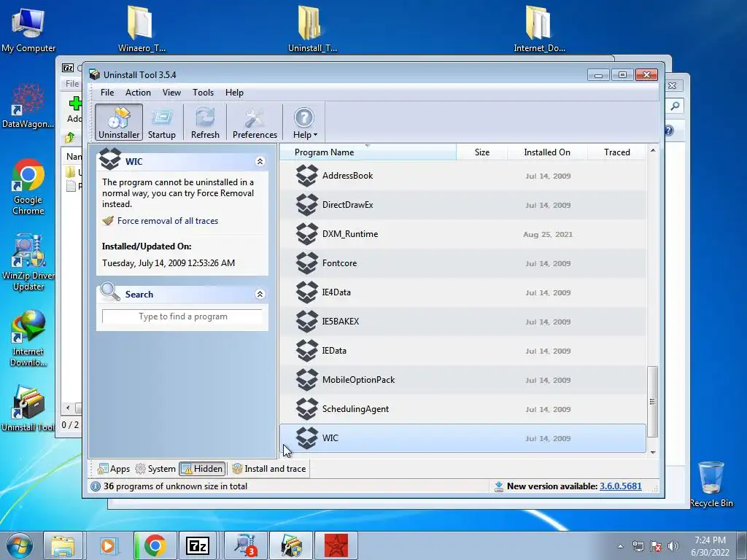The height and width of the screenshot is (560, 747).
Task: Select the Uninstaller toolbar button
Action: click(x=119, y=122)
